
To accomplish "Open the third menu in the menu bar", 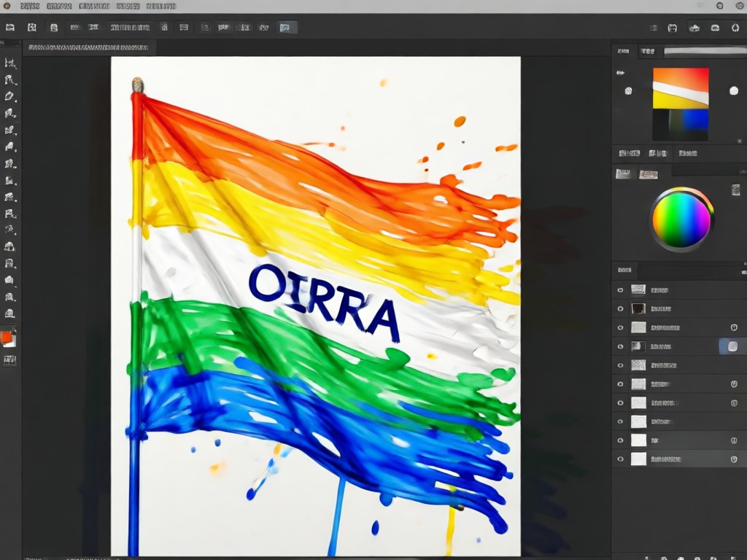I will [x=94, y=6].
